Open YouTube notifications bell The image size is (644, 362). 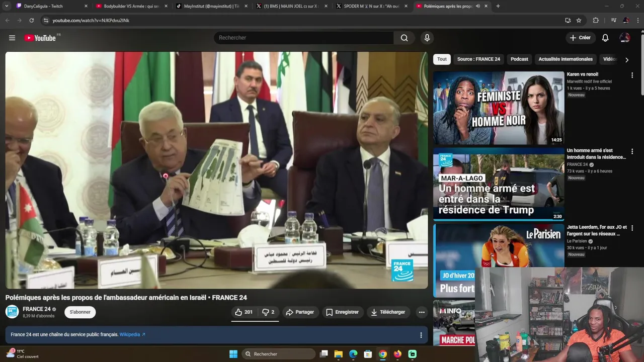click(x=605, y=38)
